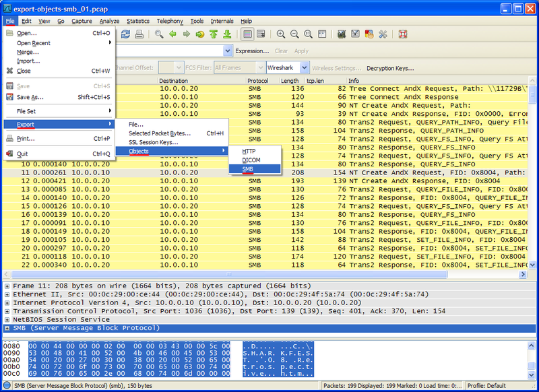The image size is (539, 392).
Task: Expand Transmission Control Protocol row
Action: point(7,311)
